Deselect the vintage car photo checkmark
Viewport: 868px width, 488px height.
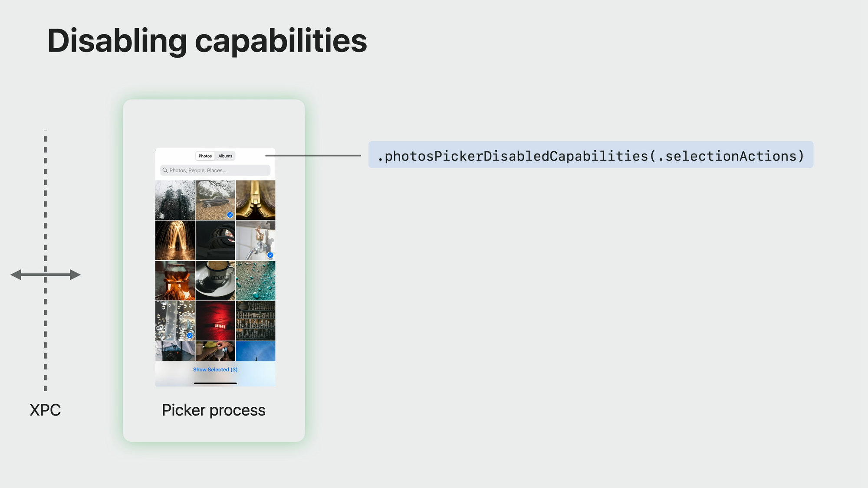tap(230, 215)
